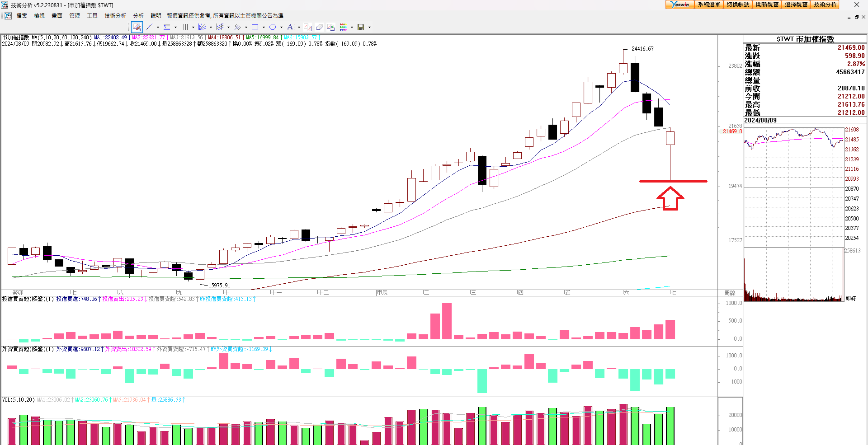Open the 管理 menu

[75, 15]
